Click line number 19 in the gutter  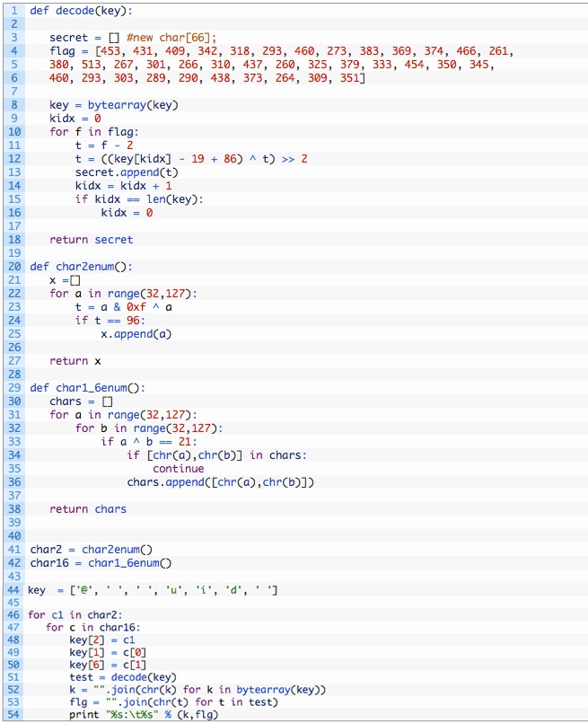(x=14, y=253)
